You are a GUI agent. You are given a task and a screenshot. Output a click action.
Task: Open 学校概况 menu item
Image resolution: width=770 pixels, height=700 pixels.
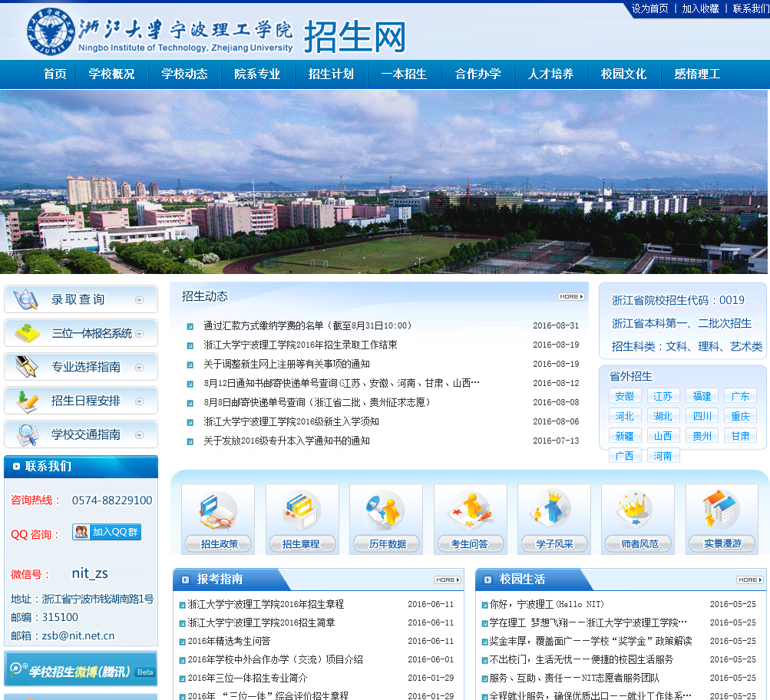(111, 74)
